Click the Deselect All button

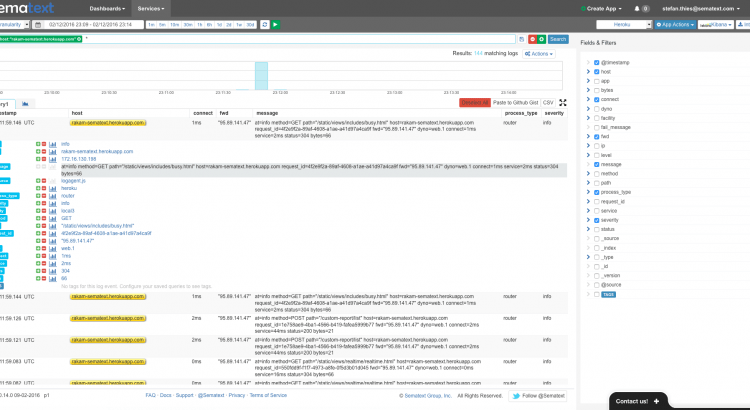tap(475, 103)
